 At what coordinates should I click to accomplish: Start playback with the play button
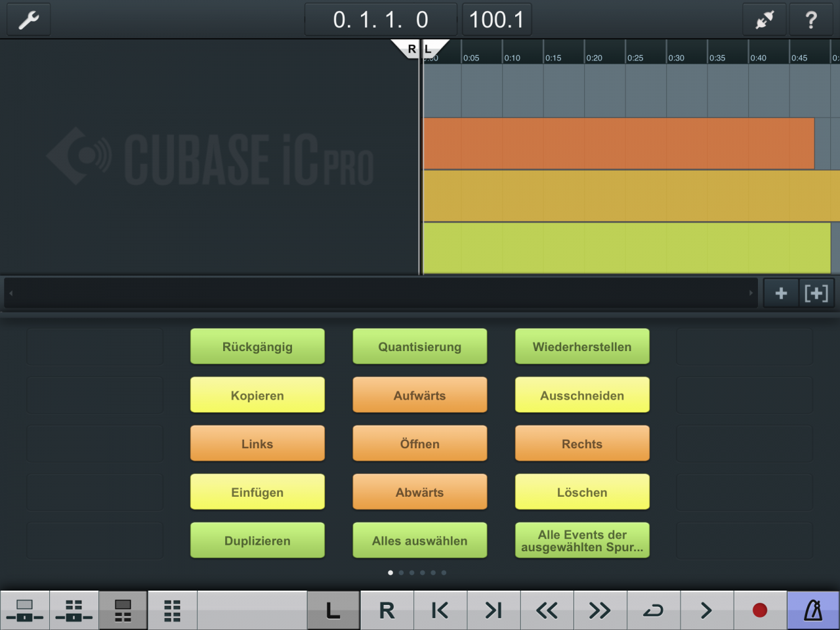click(707, 610)
